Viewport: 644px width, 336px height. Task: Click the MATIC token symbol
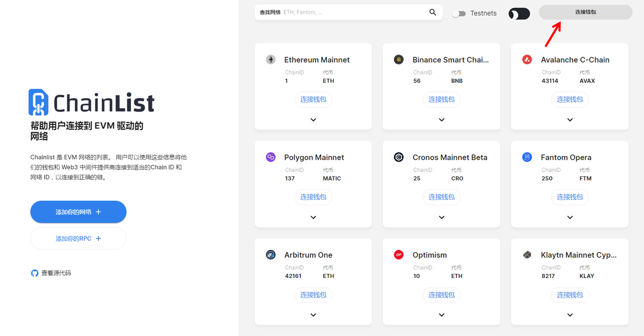(x=332, y=179)
